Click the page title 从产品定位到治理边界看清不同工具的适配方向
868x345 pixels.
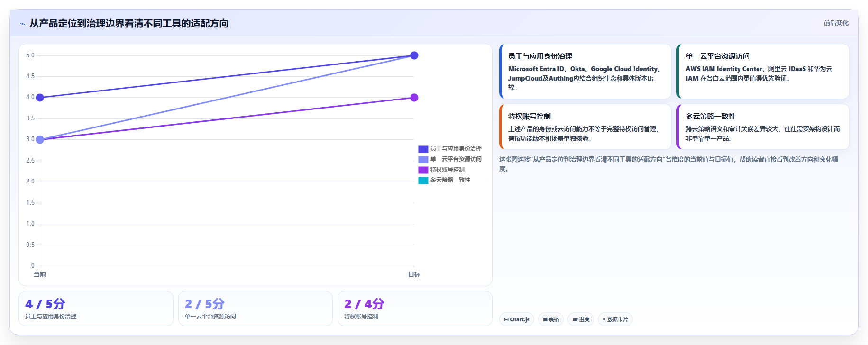(x=129, y=23)
